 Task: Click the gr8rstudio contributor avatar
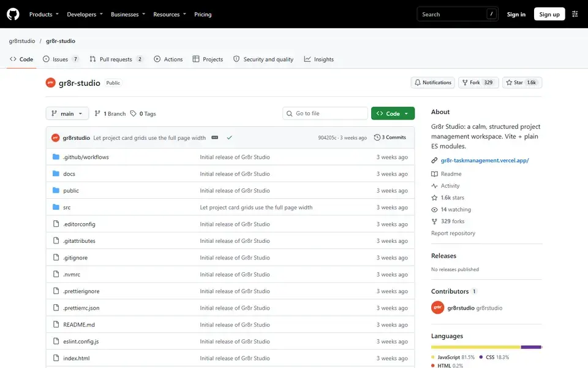click(x=437, y=307)
